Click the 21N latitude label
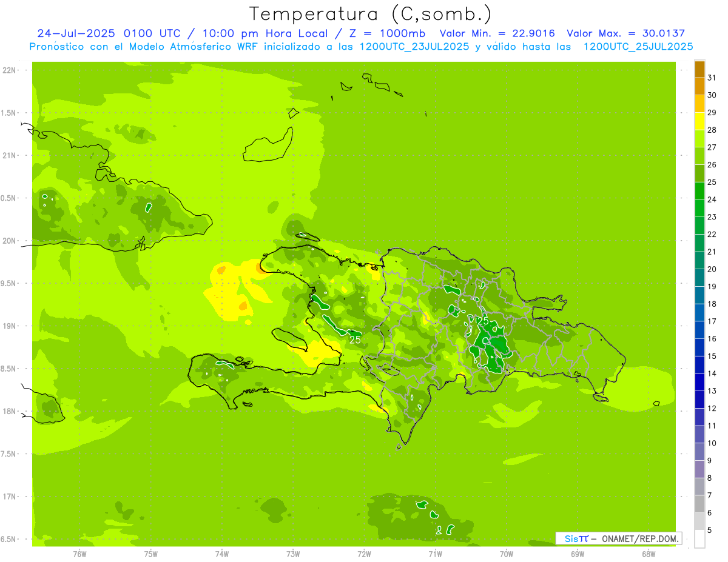This screenshot has height=562, width=728. click(10, 155)
